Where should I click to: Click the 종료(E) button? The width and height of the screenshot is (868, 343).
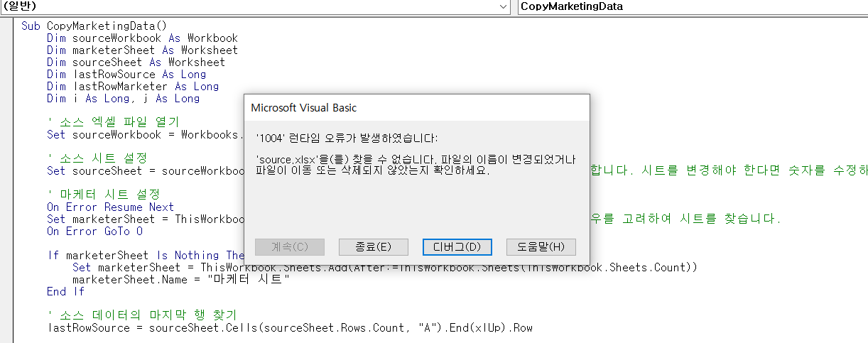click(x=374, y=247)
